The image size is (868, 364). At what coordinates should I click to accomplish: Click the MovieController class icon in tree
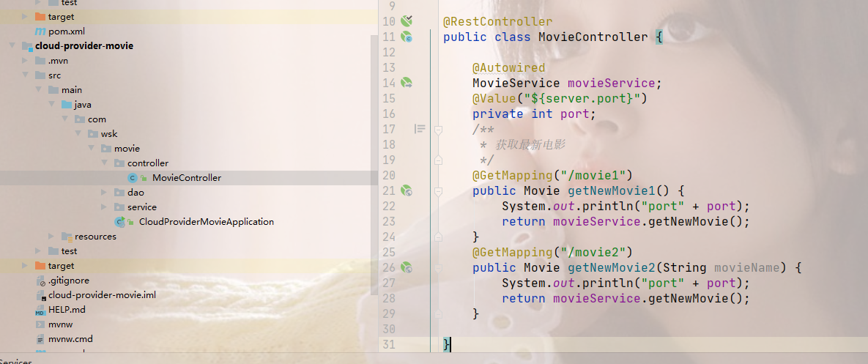point(132,177)
